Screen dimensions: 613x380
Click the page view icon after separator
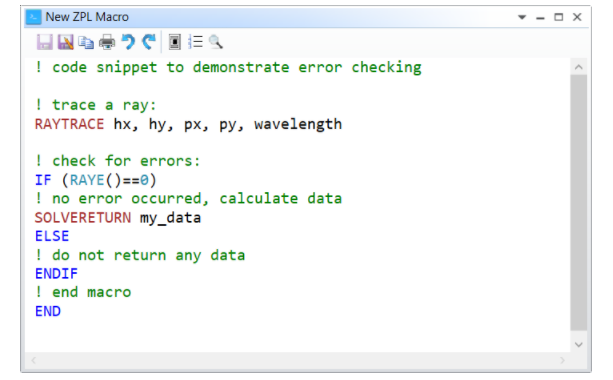click(175, 42)
